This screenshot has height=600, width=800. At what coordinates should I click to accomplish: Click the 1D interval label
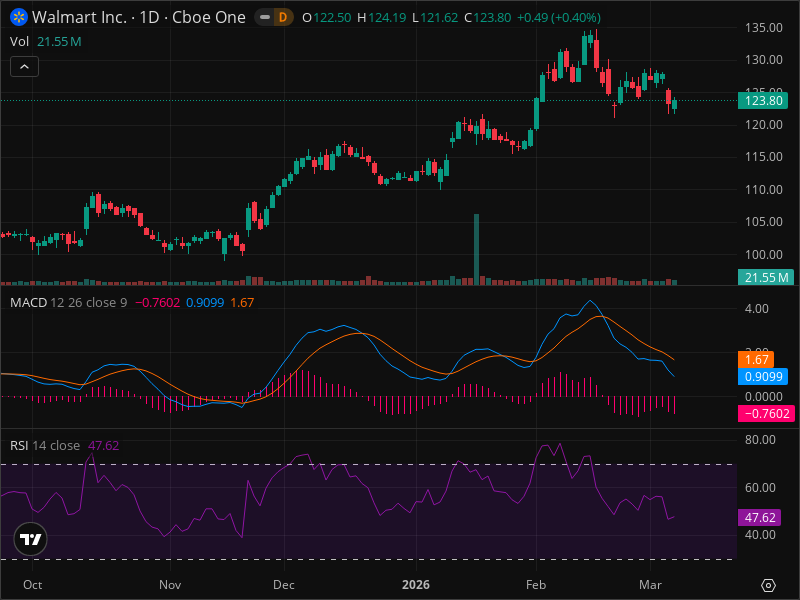click(149, 17)
